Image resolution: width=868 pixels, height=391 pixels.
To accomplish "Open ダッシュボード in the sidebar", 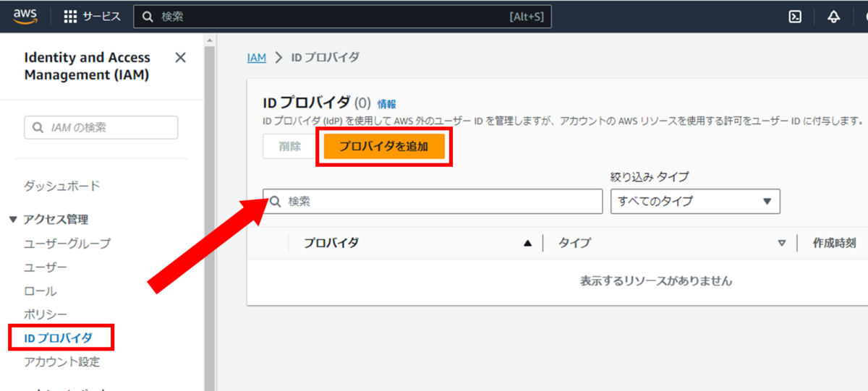I will pyautogui.click(x=62, y=186).
